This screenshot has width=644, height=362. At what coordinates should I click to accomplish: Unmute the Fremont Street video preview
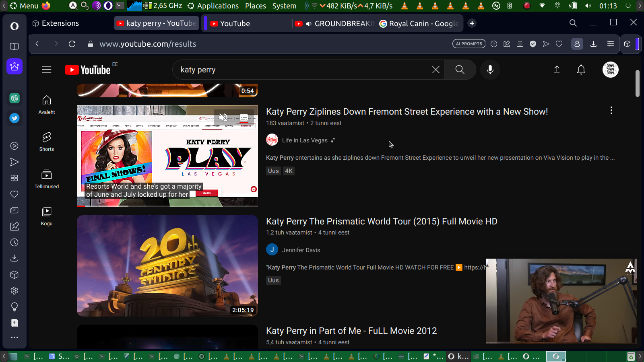pos(223,117)
